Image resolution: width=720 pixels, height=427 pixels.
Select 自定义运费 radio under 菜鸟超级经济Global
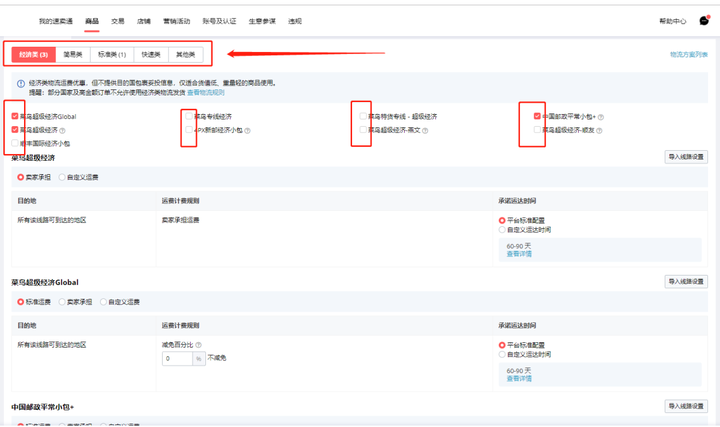[x=103, y=302]
